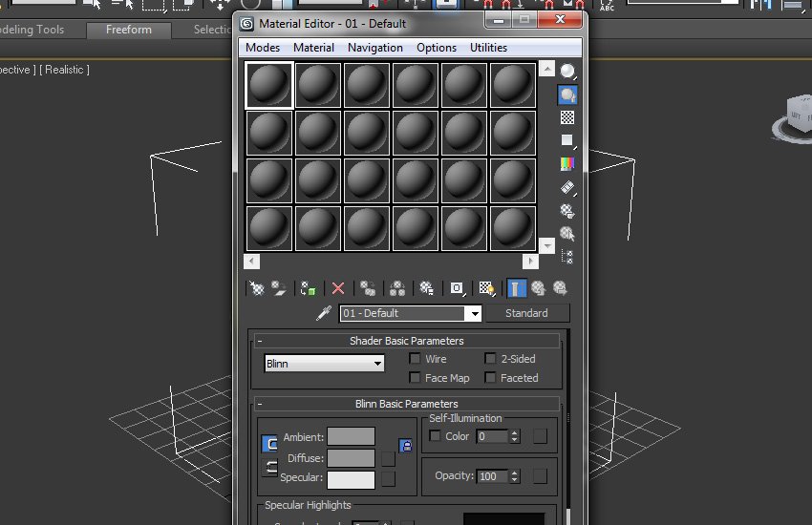The height and width of the screenshot is (525, 812).
Task: Check the Self-Illumination Color checkbox
Action: pyautogui.click(x=436, y=436)
